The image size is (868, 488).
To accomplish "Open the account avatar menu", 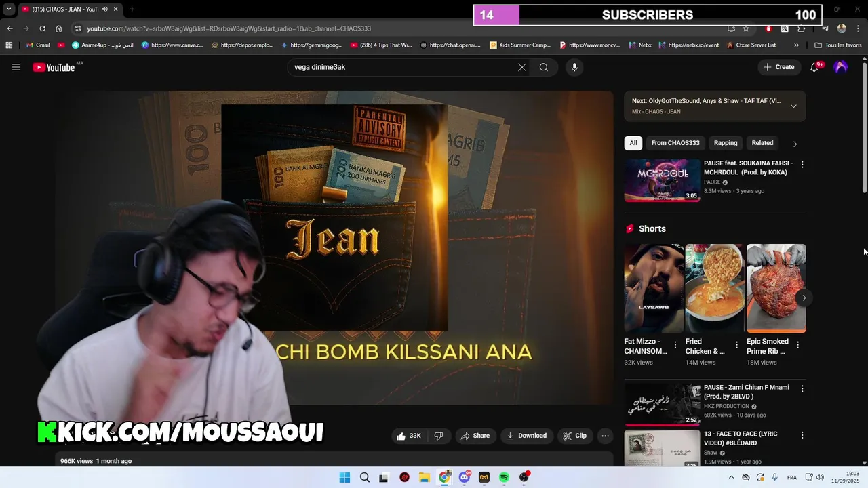I will coord(841,67).
